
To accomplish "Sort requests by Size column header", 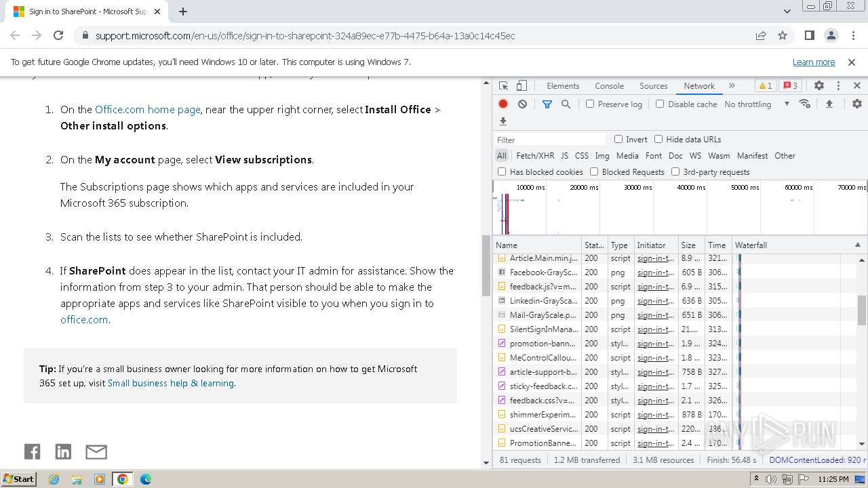I will pyautogui.click(x=692, y=245).
